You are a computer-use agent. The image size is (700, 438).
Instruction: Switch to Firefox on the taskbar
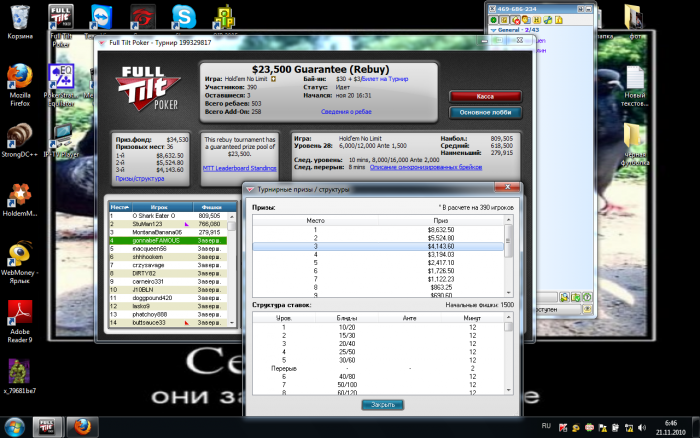pyautogui.click(x=82, y=427)
